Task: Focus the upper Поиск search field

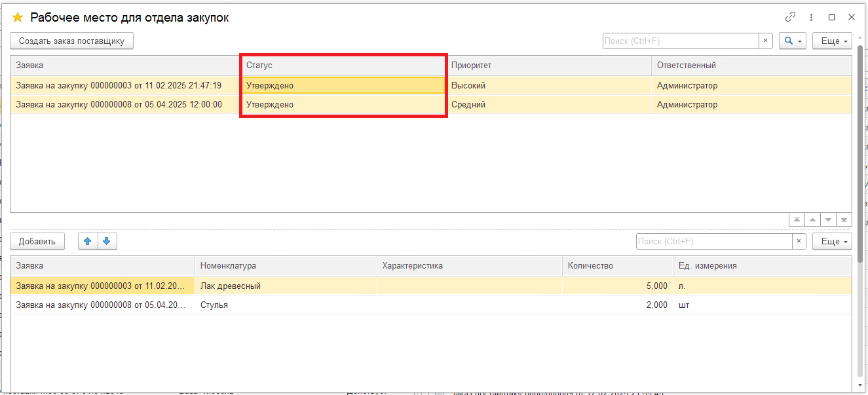Action: 680,41
